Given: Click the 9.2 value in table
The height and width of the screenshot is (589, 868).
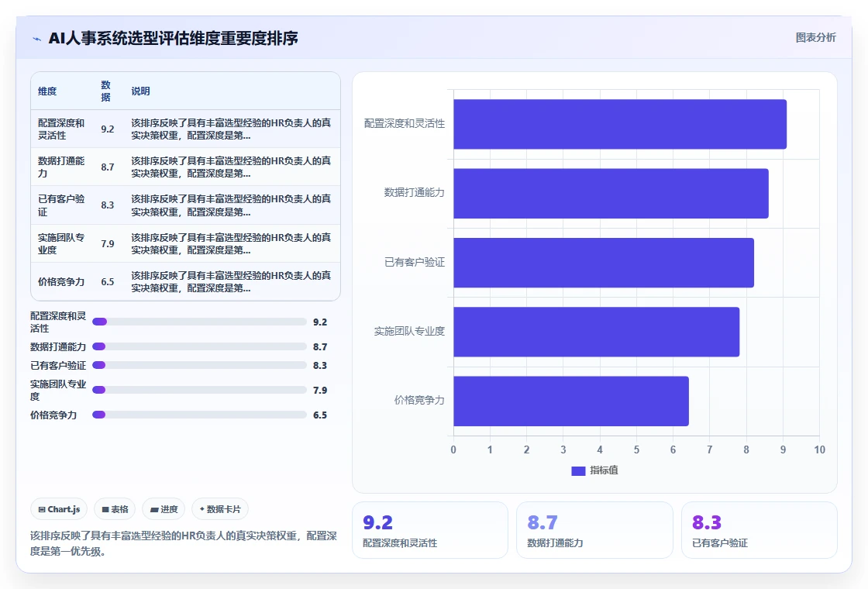Looking at the screenshot, I should pos(108,129).
